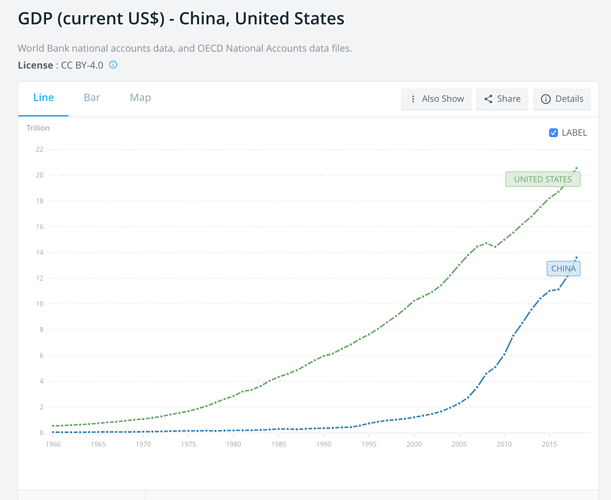Click the Details info circle icon

click(546, 99)
